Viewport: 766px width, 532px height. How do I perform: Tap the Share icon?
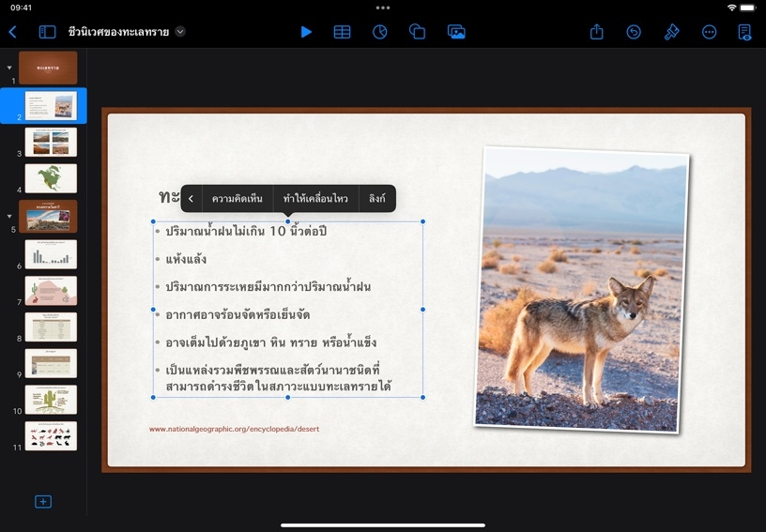pos(597,32)
